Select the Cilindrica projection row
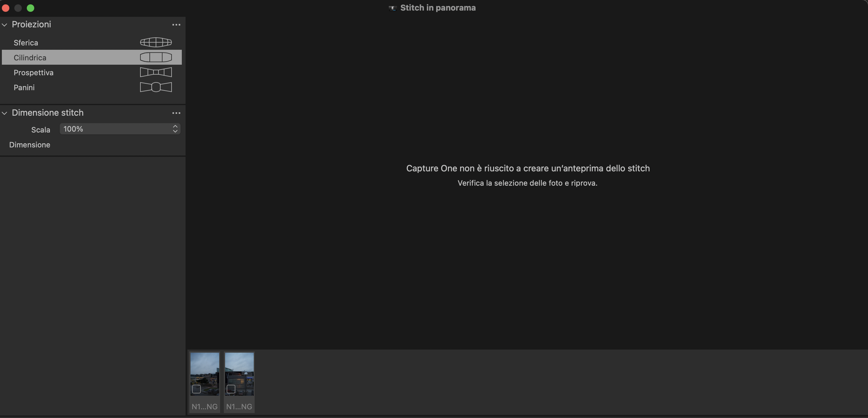 coord(92,57)
